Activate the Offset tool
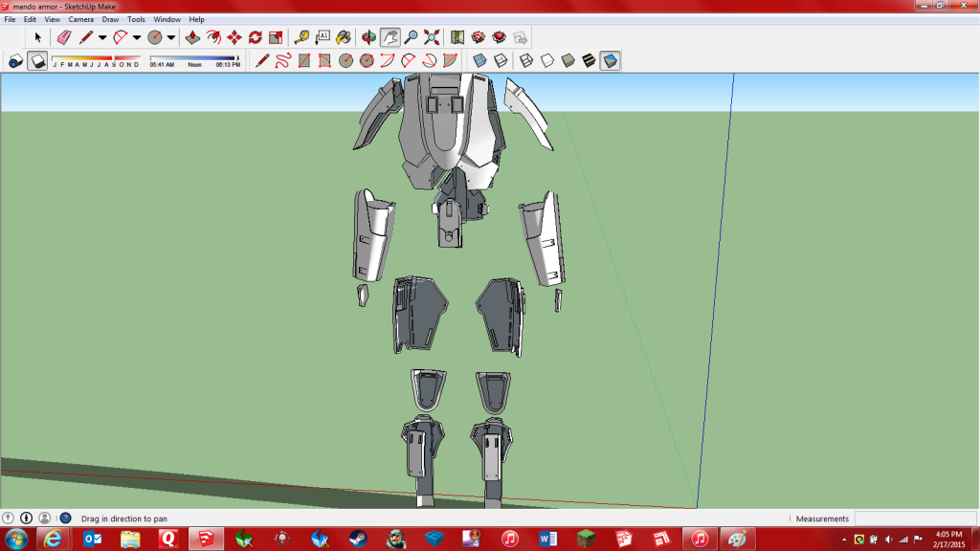 click(x=213, y=37)
